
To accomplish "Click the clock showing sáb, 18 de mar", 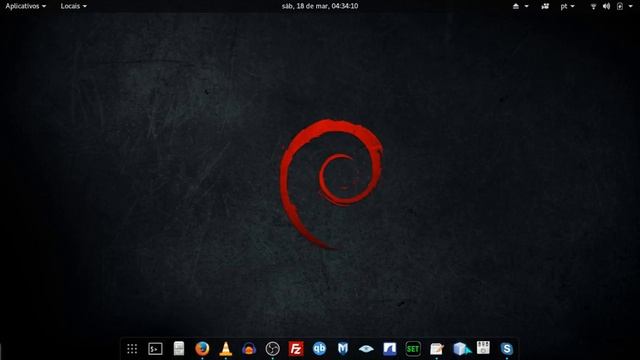I will coord(320,6).
